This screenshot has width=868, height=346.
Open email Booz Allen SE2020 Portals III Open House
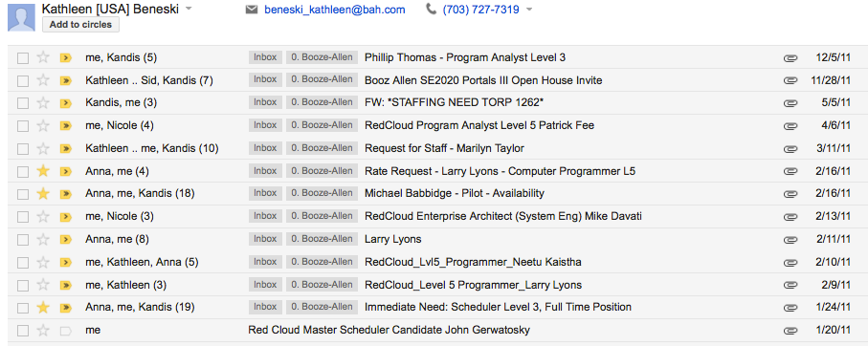click(x=483, y=80)
